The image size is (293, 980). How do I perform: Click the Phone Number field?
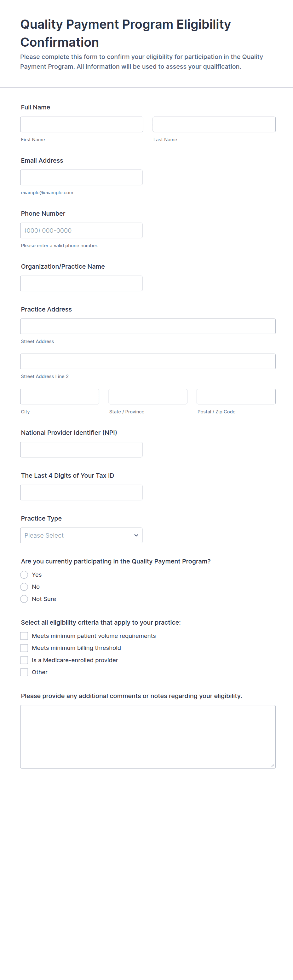(81, 230)
